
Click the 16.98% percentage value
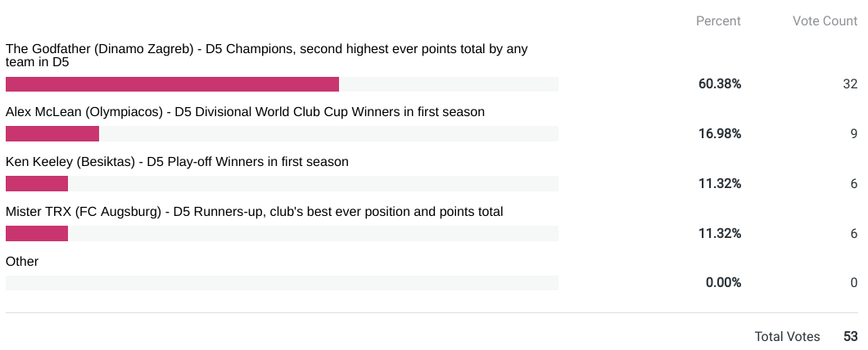pos(720,134)
